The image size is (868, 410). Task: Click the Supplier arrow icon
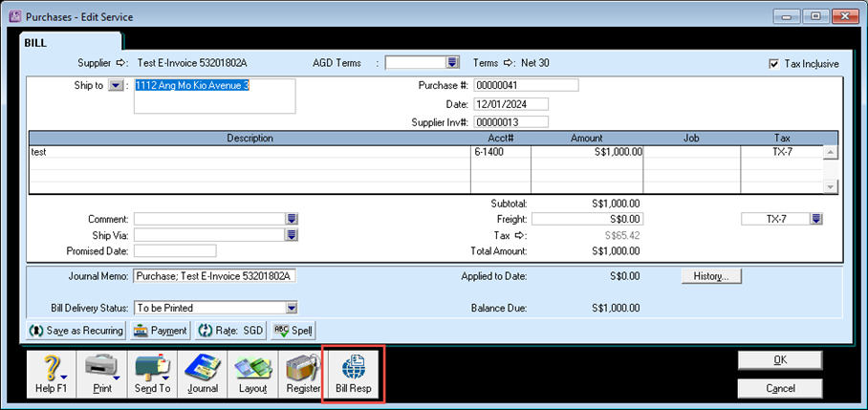click(121, 63)
